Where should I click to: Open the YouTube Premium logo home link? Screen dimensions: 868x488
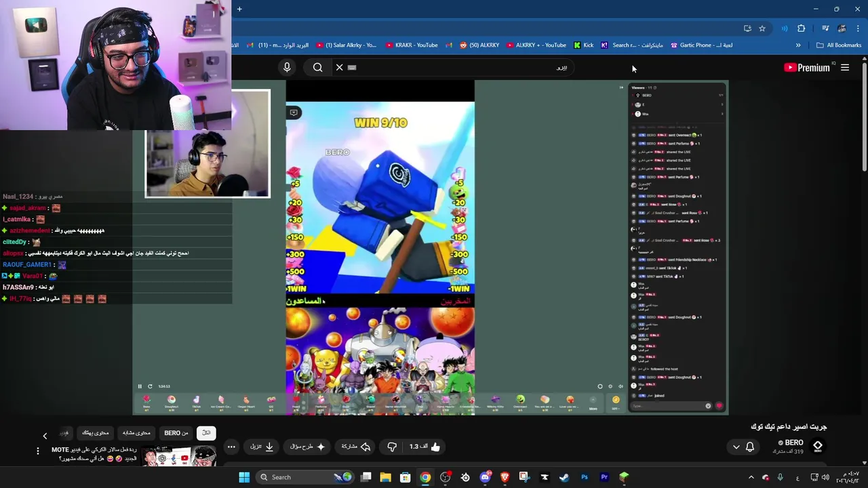click(807, 67)
